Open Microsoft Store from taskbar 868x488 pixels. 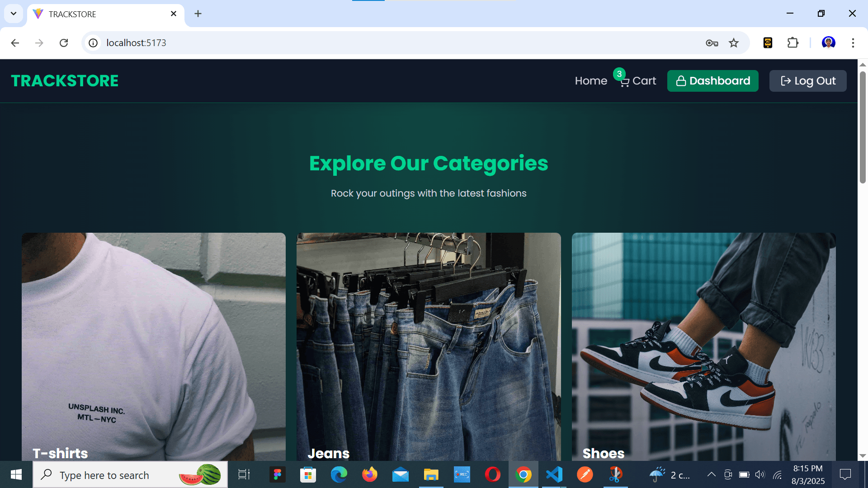click(x=308, y=474)
